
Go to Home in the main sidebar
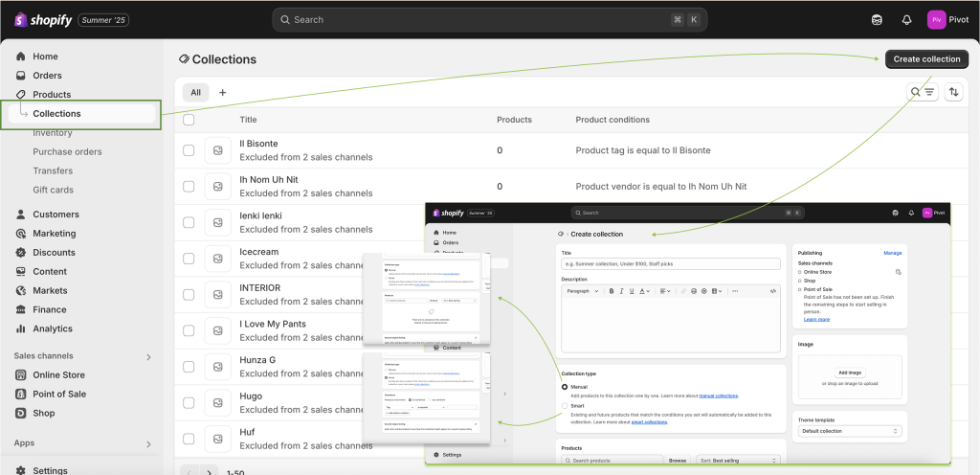click(x=45, y=57)
